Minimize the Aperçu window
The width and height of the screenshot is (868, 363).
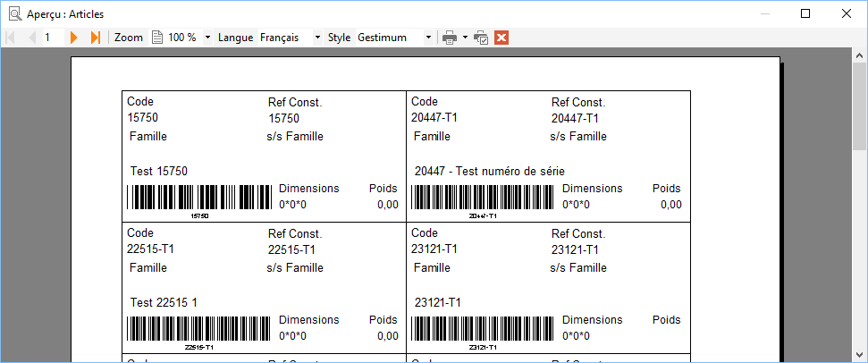[x=765, y=13]
